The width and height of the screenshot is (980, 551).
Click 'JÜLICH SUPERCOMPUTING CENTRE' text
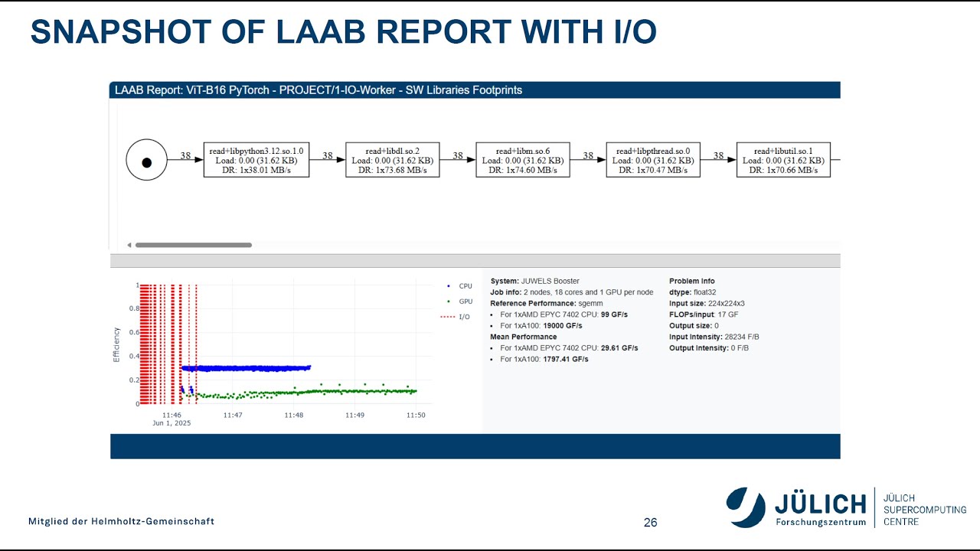[925, 510]
